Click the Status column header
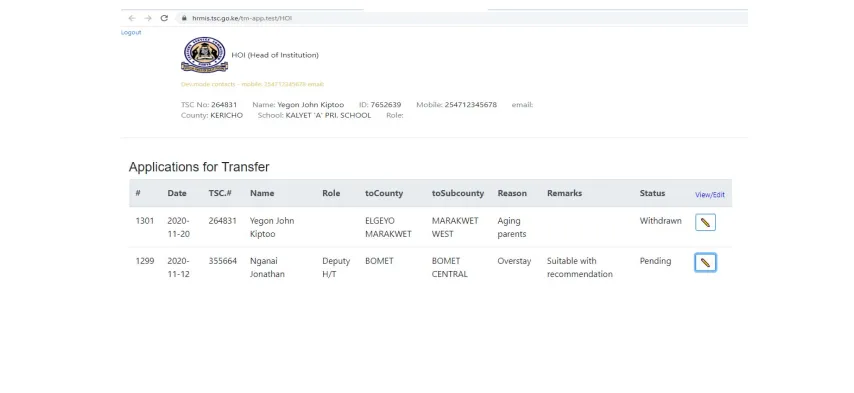The height and width of the screenshot is (393, 854). pyautogui.click(x=652, y=193)
